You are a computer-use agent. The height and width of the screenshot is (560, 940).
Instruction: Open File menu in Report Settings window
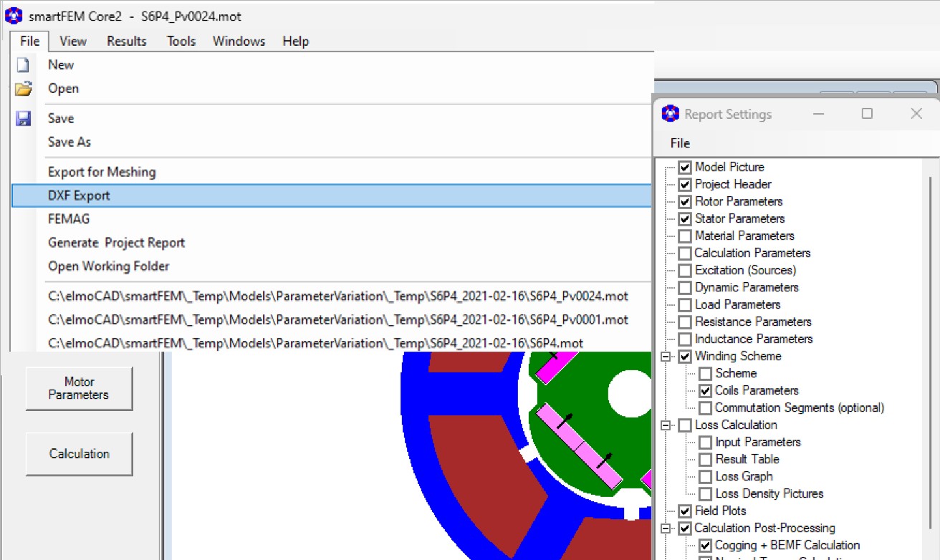click(680, 143)
